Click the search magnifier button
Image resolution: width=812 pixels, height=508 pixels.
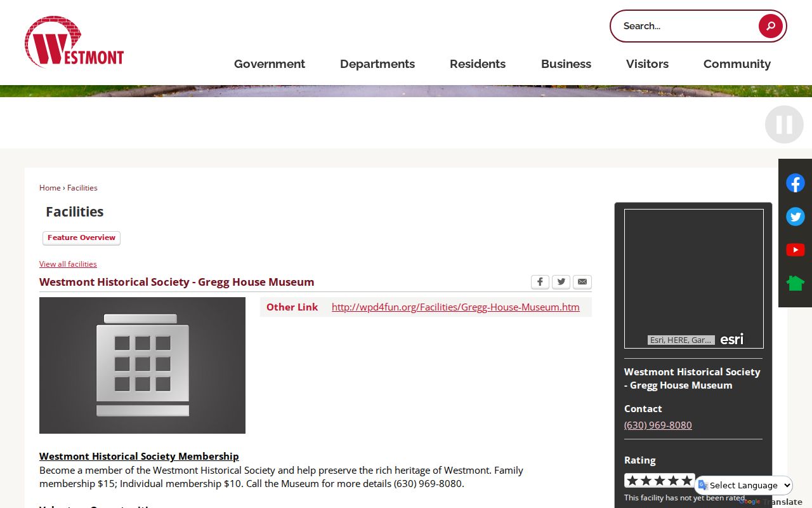(x=770, y=26)
